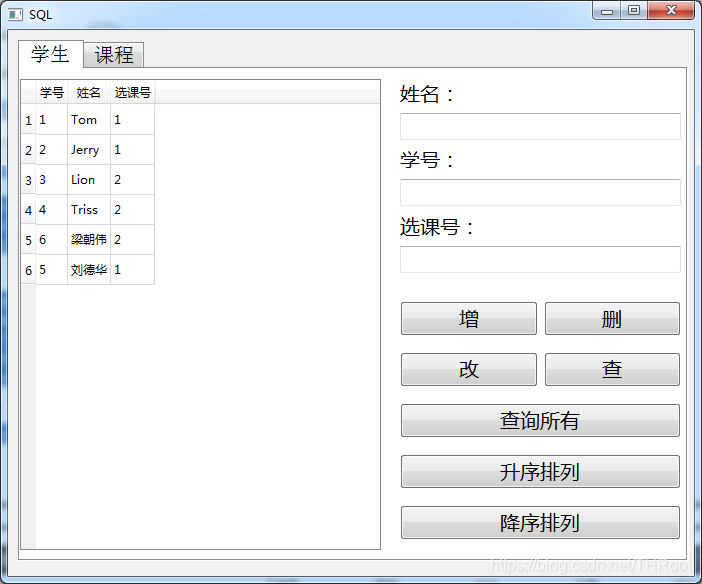Click the 删 button
Viewport: 702px width, 584px height.
612,318
